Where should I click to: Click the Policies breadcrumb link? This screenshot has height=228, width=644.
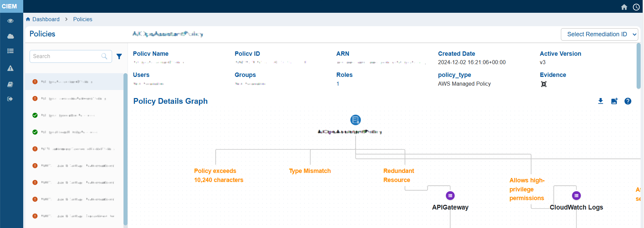point(83,19)
